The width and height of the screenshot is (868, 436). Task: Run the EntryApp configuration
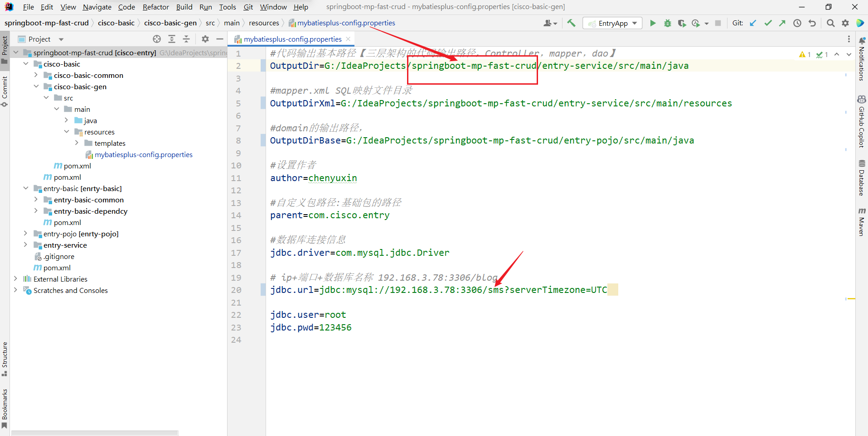pyautogui.click(x=653, y=23)
